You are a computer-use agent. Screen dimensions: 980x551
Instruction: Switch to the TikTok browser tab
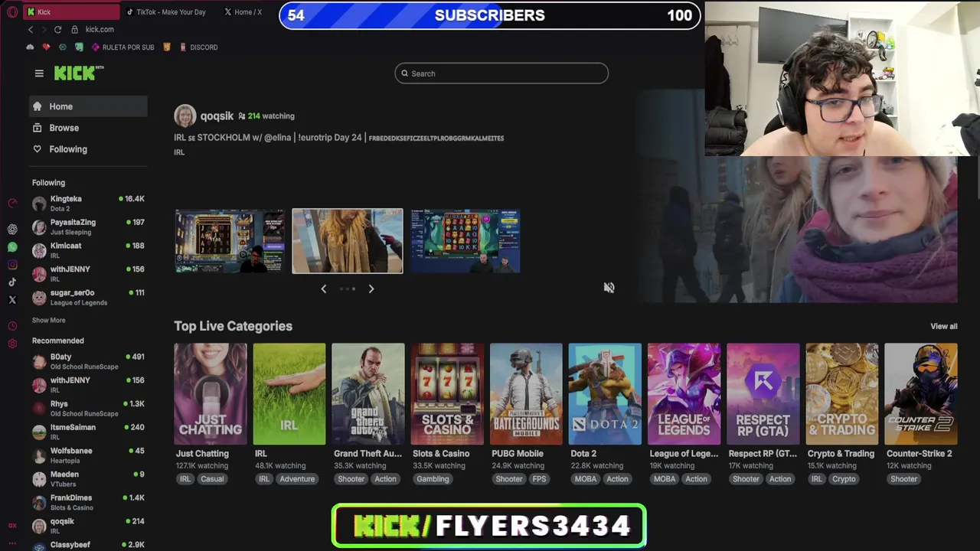click(x=168, y=11)
